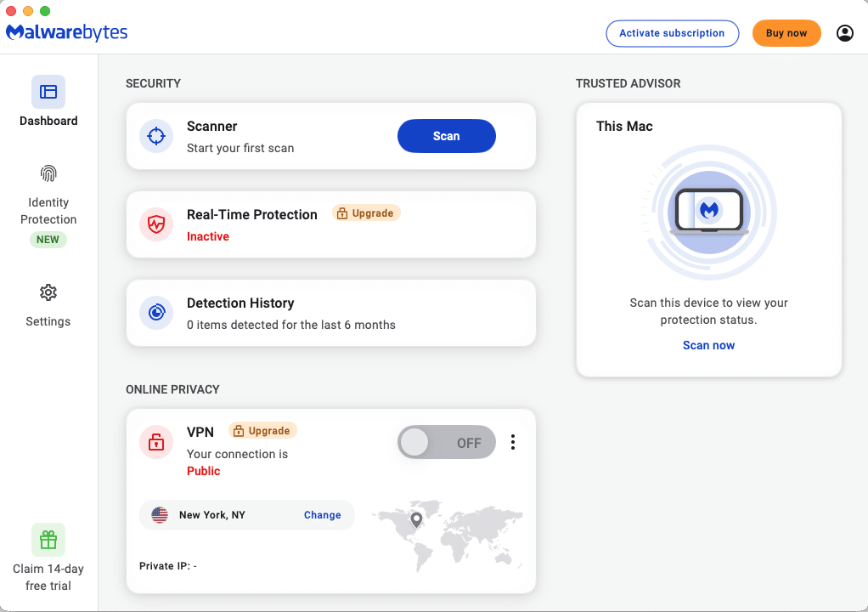This screenshot has height=612, width=868.
Task: Toggle the VPN switch on
Action: pos(446,442)
